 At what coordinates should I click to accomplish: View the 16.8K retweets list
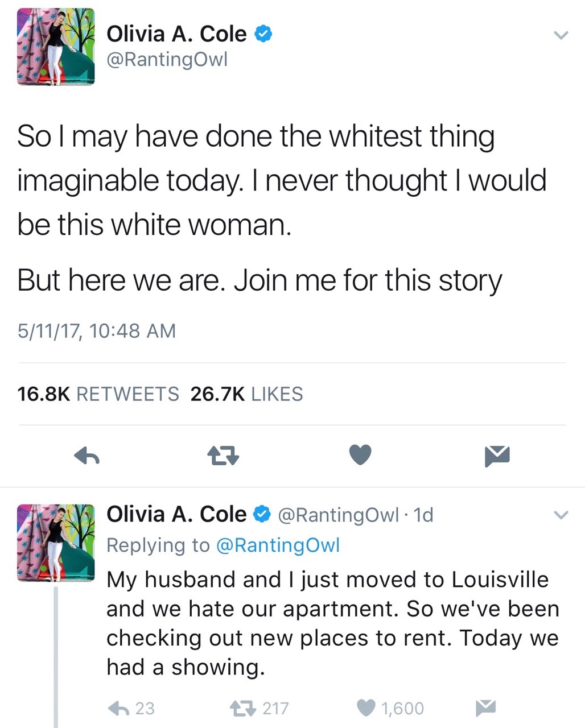[x=98, y=394]
